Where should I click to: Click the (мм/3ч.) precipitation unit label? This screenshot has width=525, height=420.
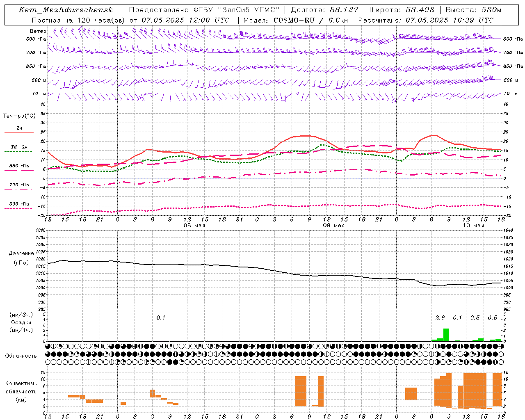pos(22,315)
